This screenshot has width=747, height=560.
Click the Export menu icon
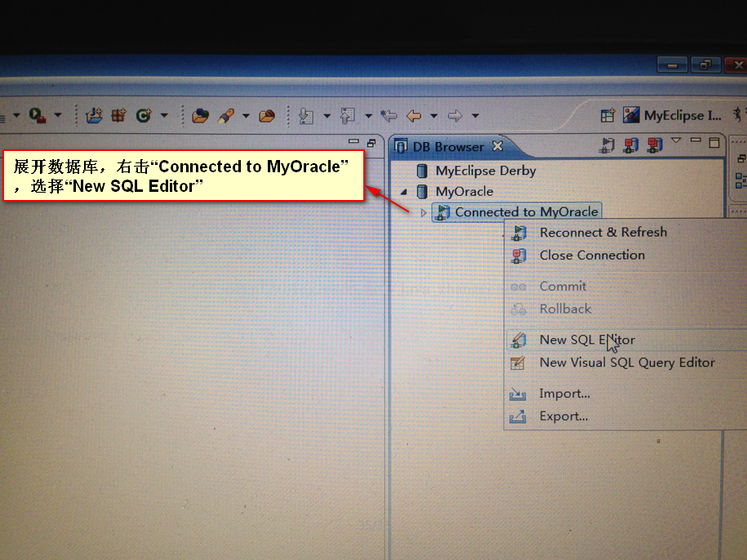pyautogui.click(x=518, y=417)
